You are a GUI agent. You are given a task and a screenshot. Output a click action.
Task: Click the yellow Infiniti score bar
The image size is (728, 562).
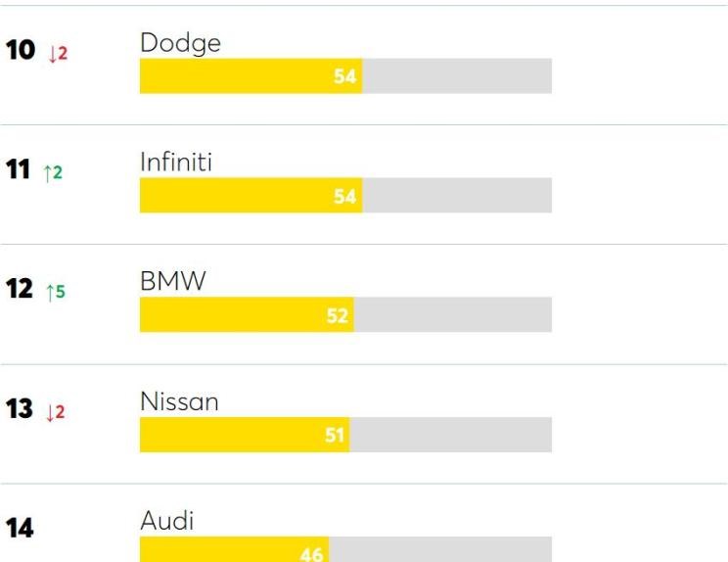(x=250, y=195)
